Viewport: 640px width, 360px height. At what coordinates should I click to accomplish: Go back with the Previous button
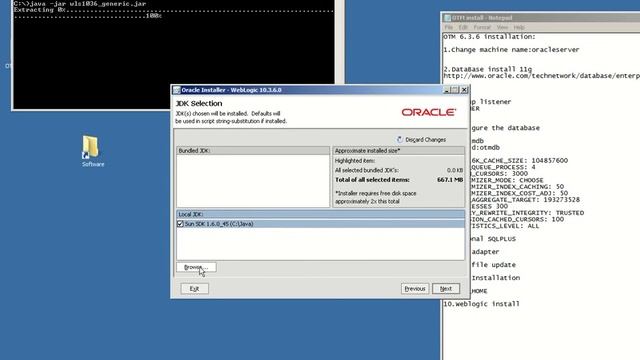pyautogui.click(x=415, y=289)
